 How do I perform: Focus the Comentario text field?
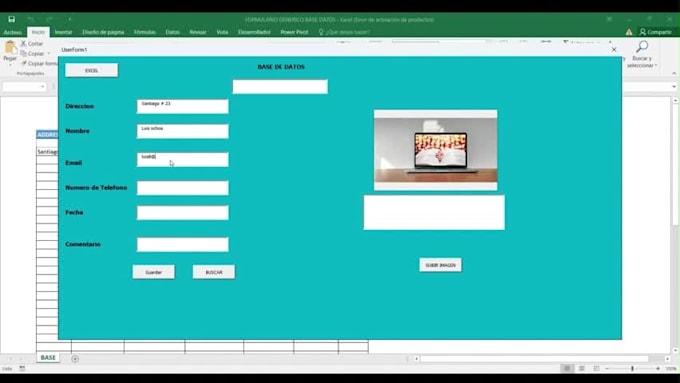click(183, 244)
